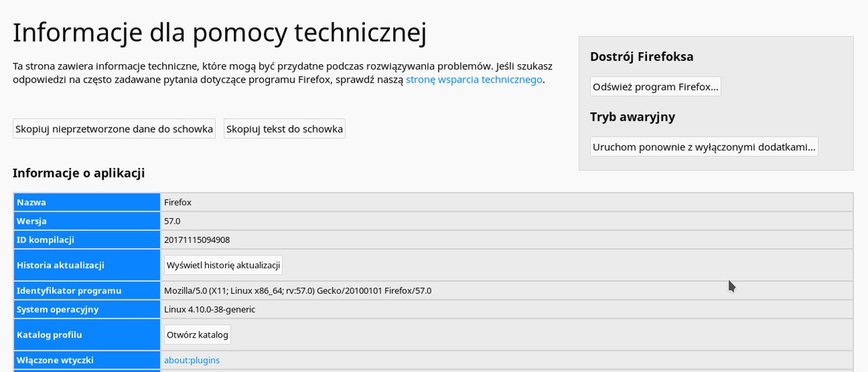Image resolution: width=868 pixels, height=372 pixels.
Task: Open the about:plugins link
Action: pos(192,360)
